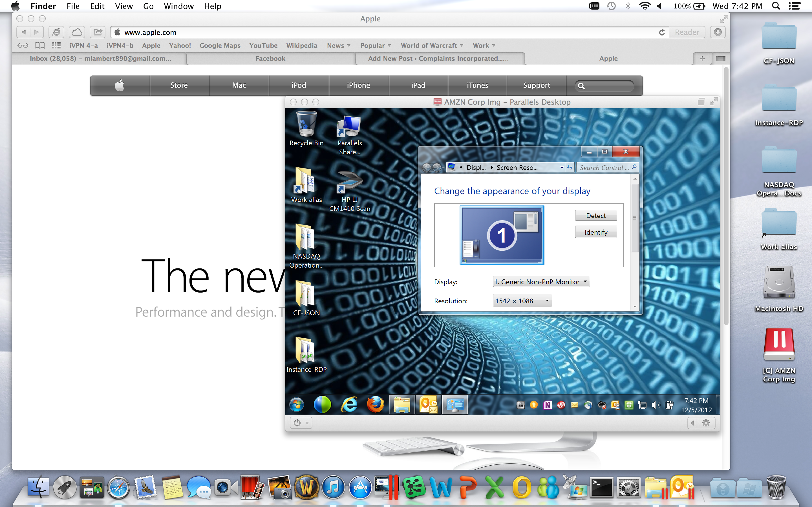Screen dimensions: 812x507
Task: Toggle Safari show all tabs button
Action: point(720,59)
